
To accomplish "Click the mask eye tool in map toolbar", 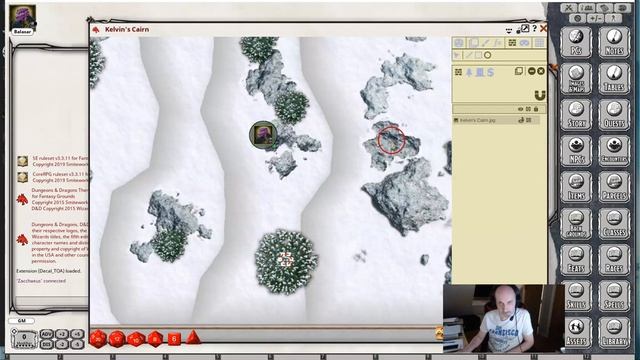I will point(524,43).
